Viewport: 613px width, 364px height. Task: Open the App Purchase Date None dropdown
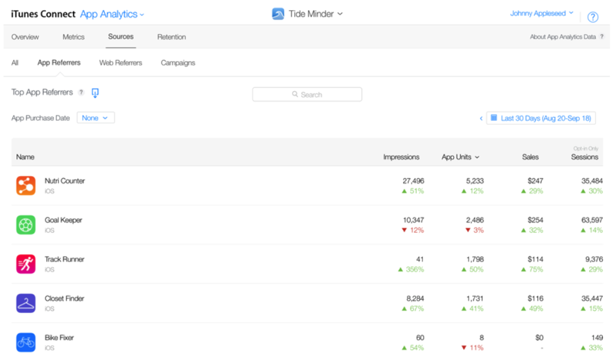click(x=96, y=118)
